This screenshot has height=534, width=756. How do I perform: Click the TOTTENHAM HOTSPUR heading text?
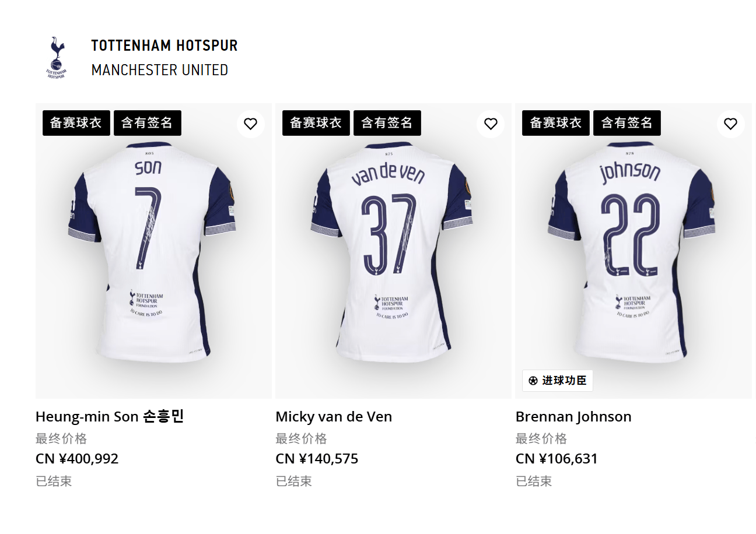pos(164,45)
